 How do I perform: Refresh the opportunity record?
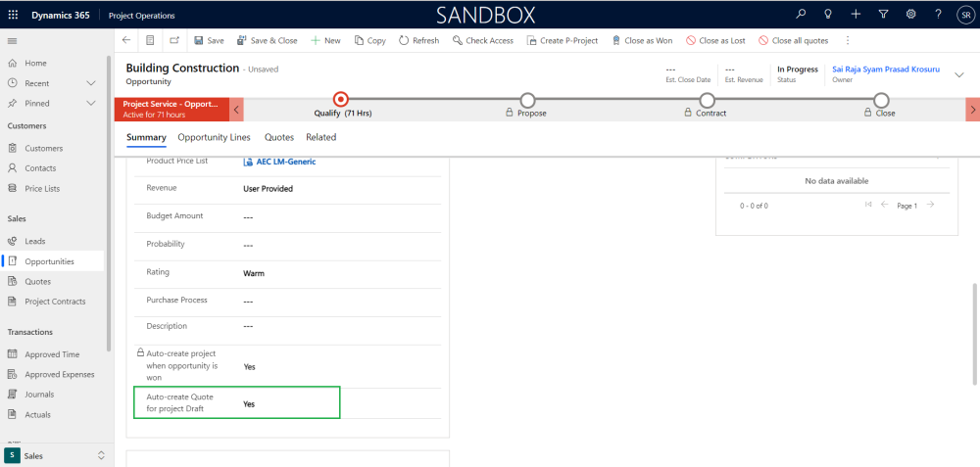[x=418, y=40]
